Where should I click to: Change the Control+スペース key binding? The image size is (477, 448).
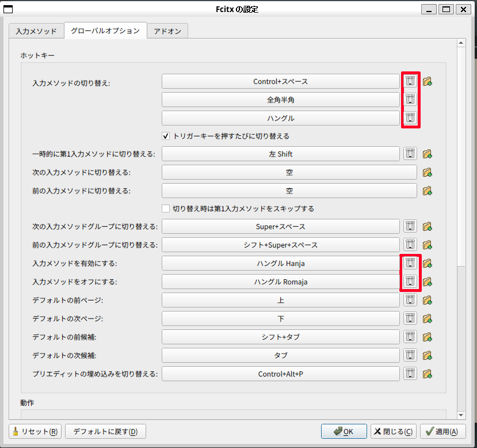(280, 81)
